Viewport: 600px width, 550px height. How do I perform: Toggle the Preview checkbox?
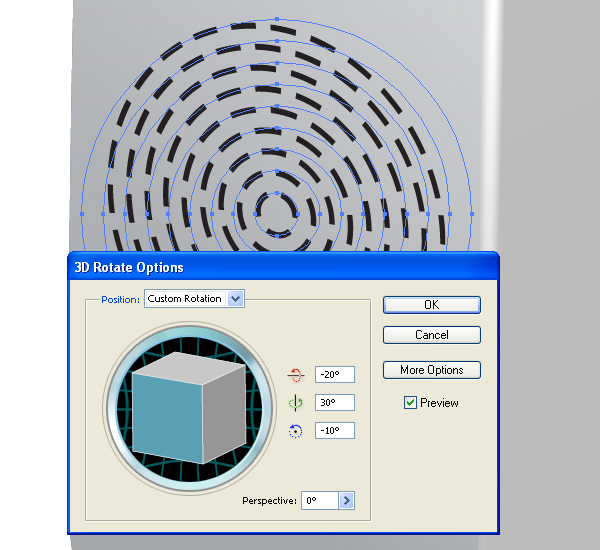pyautogui.click(x=410, y=403)
